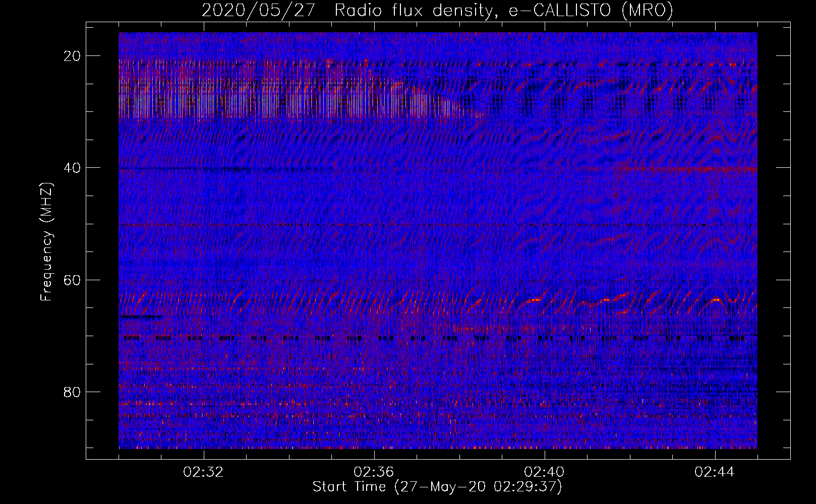Click the 80 MHz frequency tick label
This screenshot has height=504, width=816.
pos(73,392)
